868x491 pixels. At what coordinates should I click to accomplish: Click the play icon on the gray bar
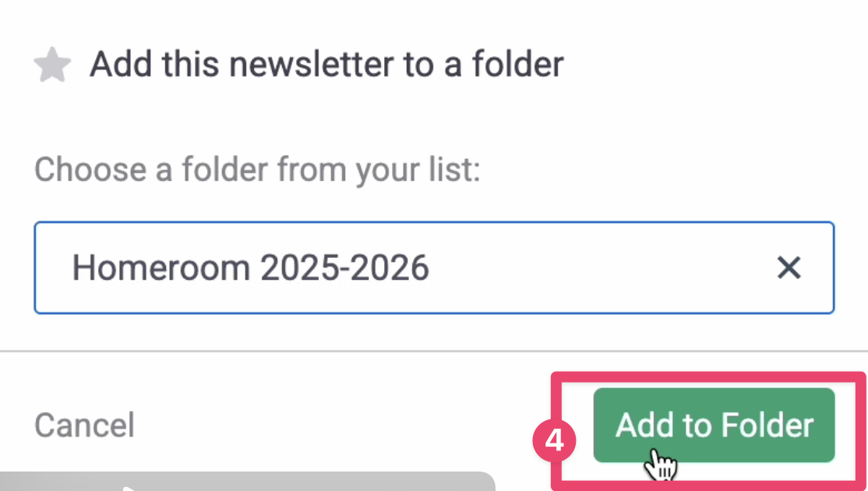129,488
